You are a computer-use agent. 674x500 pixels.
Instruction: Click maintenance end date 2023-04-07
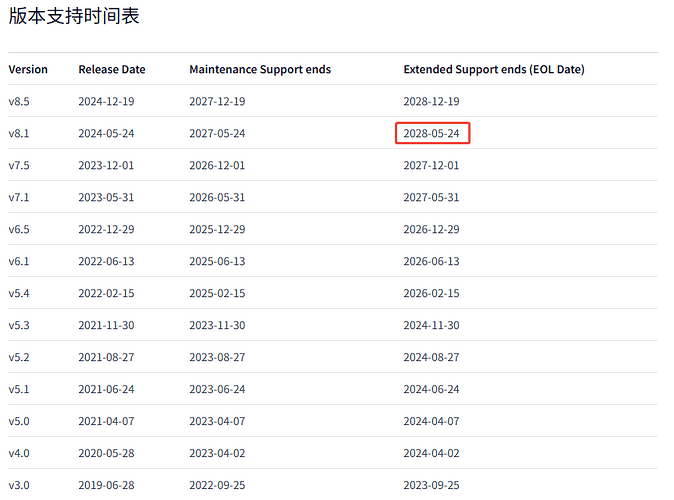pyautogui.click(x=217, y=421)
